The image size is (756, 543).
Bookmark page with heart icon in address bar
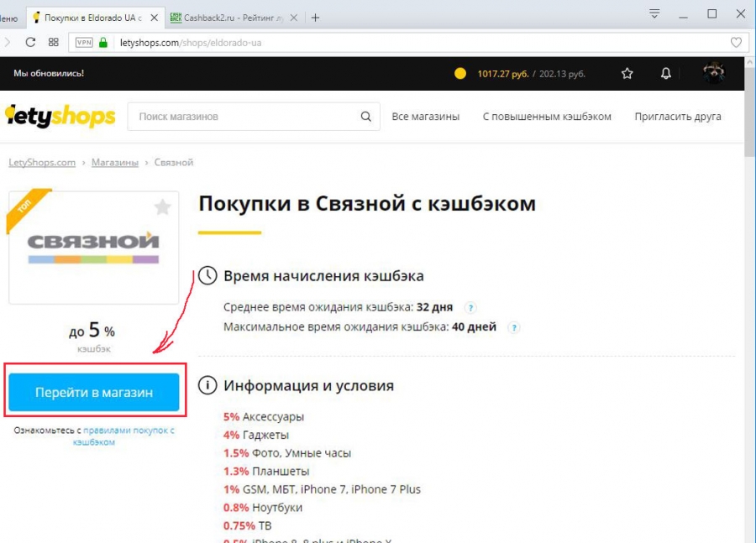click(x=736, y=43)
